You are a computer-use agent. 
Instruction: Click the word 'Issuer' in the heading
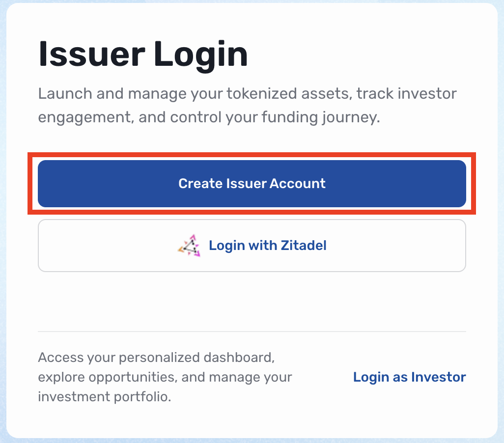[x=89, y=54]
